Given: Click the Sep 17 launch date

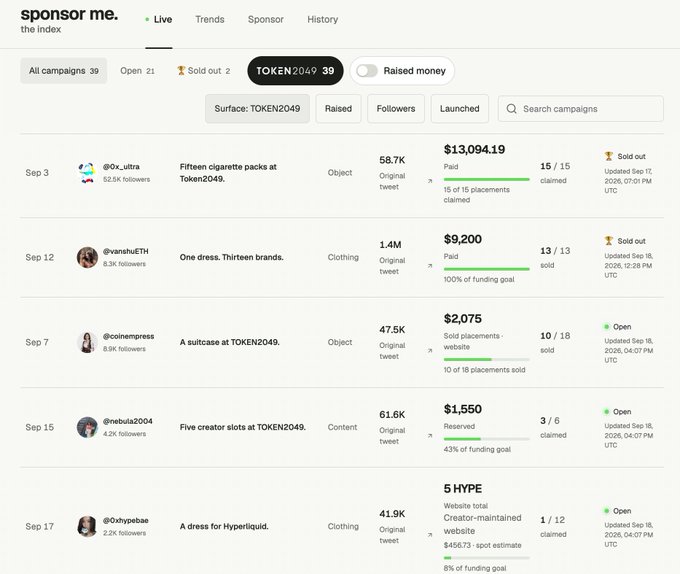Looking at the screenshot, I should click(39, 526).
